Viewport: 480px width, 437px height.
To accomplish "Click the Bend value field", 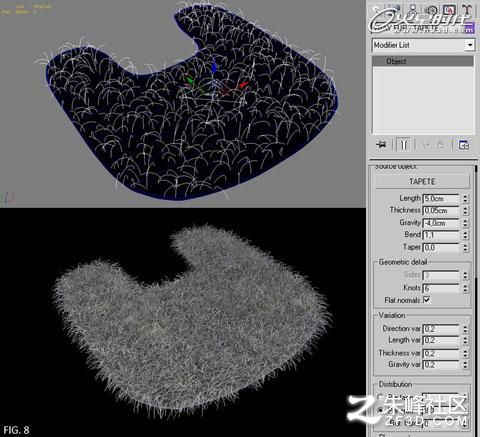I will point(441,235).
